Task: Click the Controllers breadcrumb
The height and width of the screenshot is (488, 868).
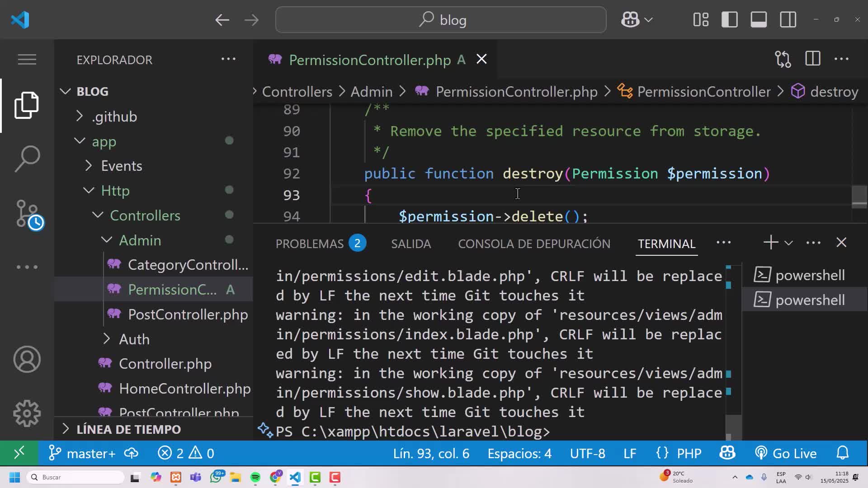Action: click(x=297, y=92)
